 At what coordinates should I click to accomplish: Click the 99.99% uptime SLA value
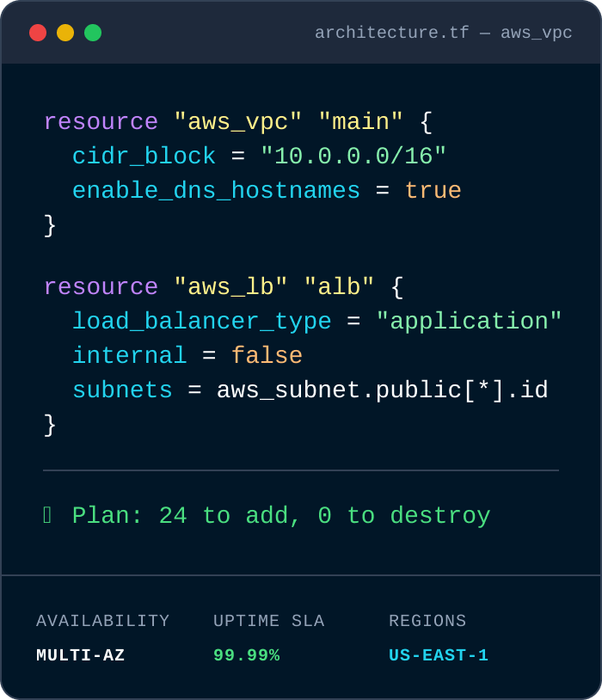247,655
